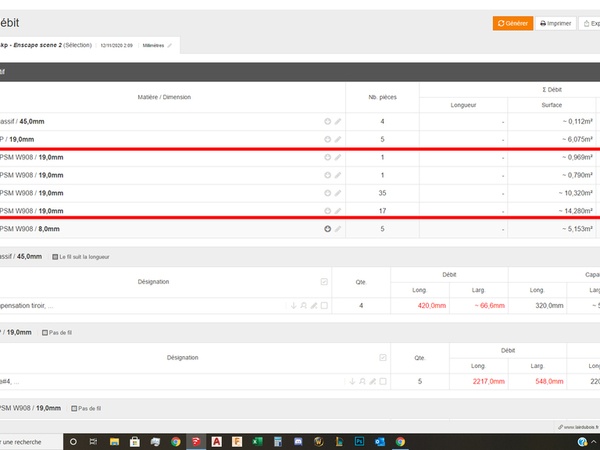Viewport: 600px width, 450px height.
Task: Sort parts by Qte. column in Massif group
Action: point(361,282)
